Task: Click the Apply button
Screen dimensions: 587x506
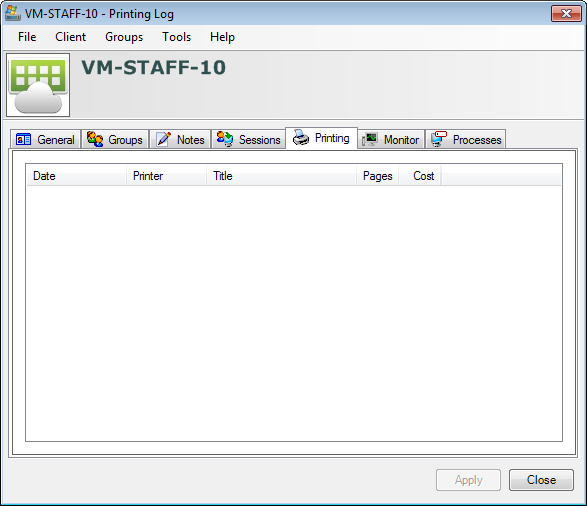Action: click(x=468, y=480)
